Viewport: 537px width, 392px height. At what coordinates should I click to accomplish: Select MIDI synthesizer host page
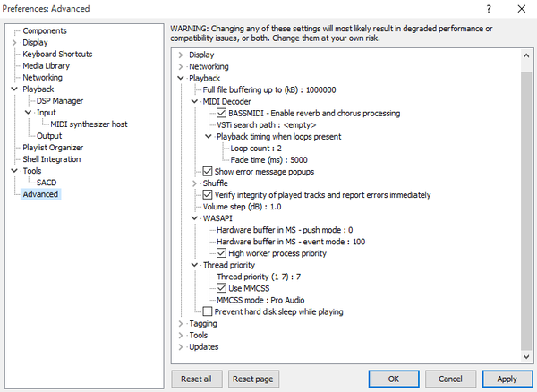coord(89,124)
